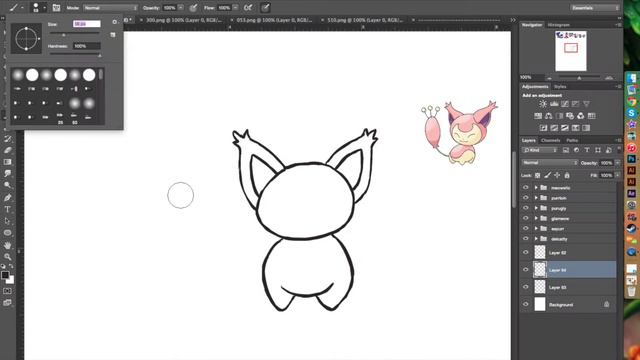Click the foreground color swatch
The image size is (640, 360).
click(5, 275)
